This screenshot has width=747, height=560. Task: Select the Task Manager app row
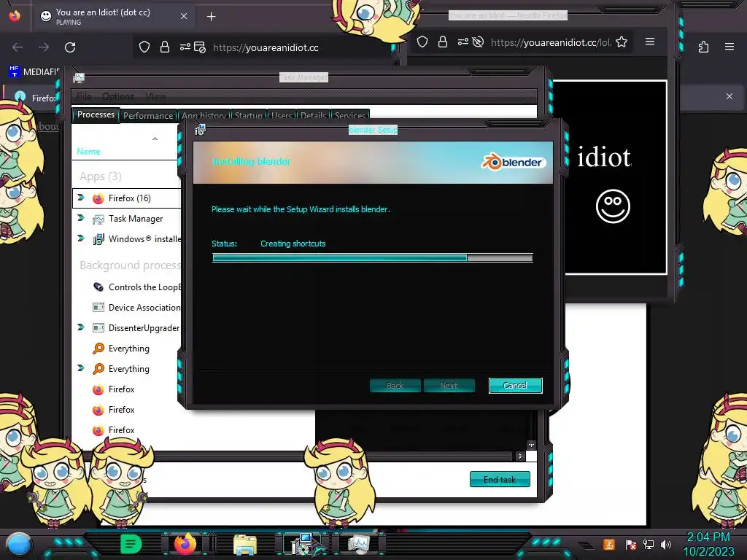click(127, 219)
